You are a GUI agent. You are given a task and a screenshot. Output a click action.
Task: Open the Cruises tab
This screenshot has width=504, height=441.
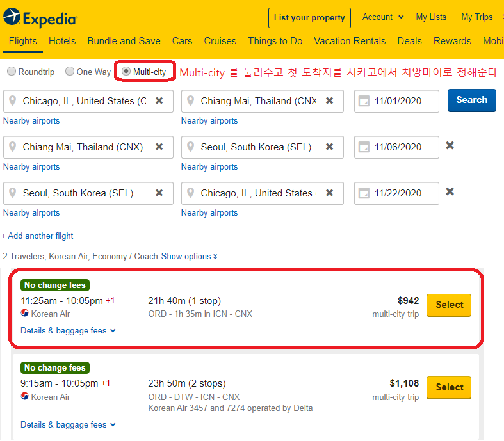(220, 41)
